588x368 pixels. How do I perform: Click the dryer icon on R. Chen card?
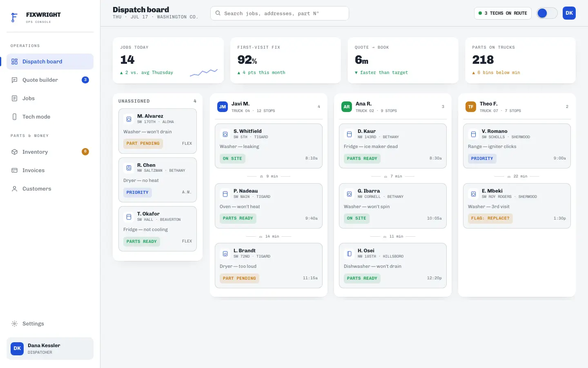tap(129, 168)
